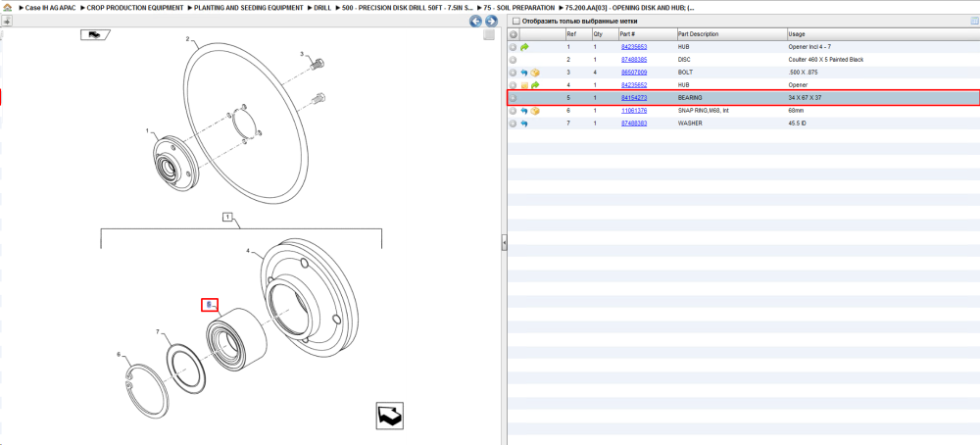Click the package box icon in the SNAP RING row
Viewport: 980px width, 445px height.
535,111
